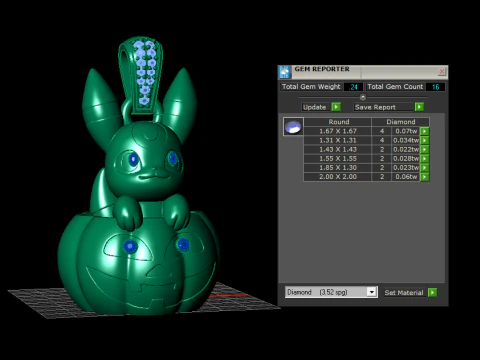Click the 0.07tw weight cell
The height and width of the screenshot is (360, 480).
click(x=406, y=131)
